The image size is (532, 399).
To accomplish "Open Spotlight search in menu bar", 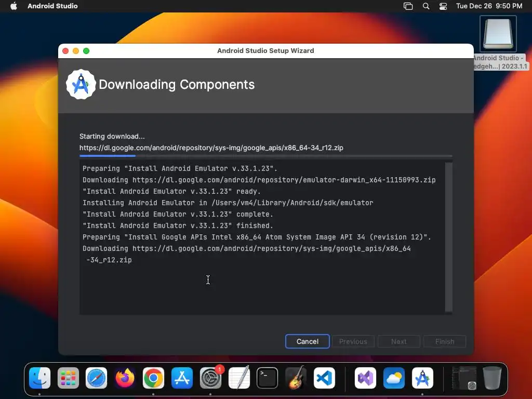I will (x=426, y=6).
